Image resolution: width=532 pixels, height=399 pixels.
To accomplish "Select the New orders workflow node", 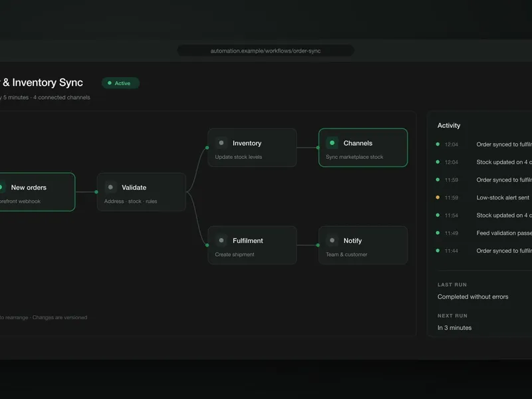I will click(x=37, y=192).
